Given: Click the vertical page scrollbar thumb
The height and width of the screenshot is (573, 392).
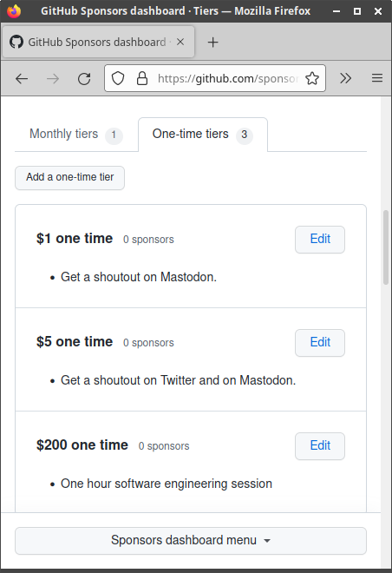Looking at the screenshot, I should coord(386,247).
